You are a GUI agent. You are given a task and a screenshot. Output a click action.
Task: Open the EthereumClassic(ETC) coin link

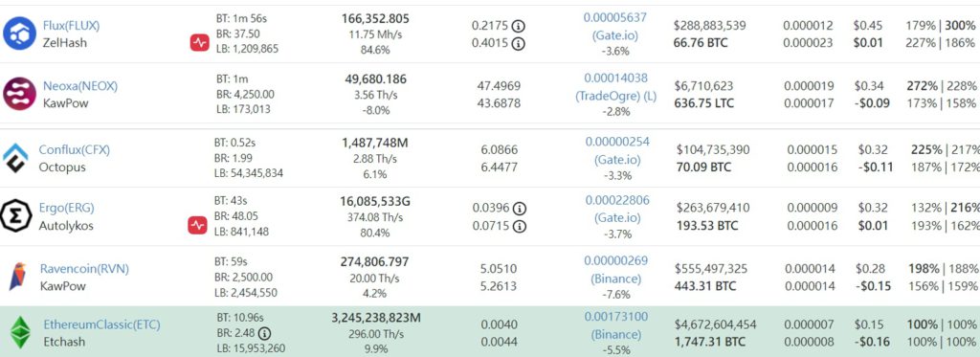tap(101, 324)
